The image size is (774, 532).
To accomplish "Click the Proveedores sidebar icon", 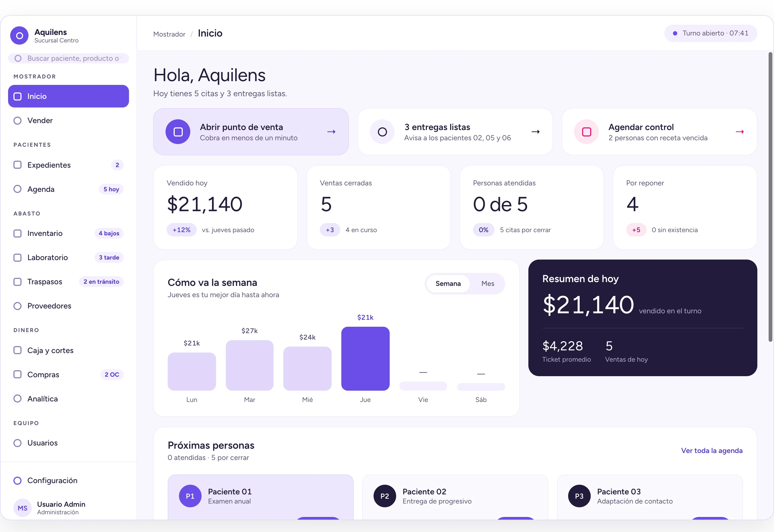I will (17, 306).
